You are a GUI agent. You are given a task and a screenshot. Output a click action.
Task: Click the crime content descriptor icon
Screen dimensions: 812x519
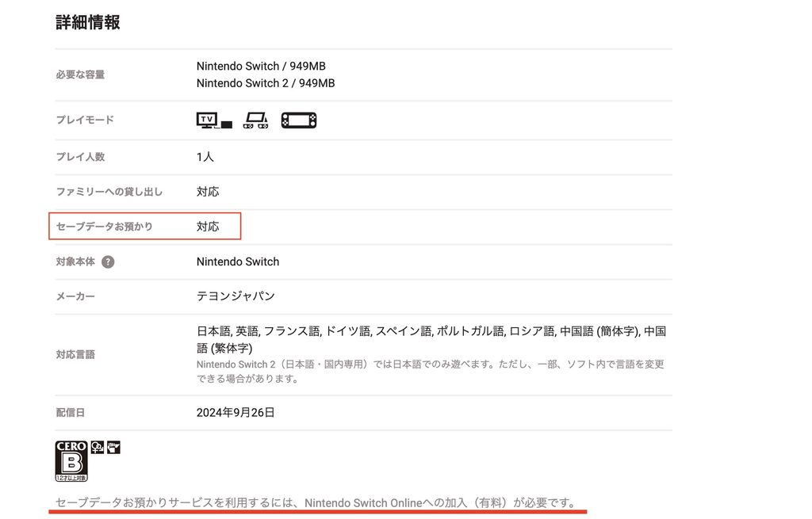pyautogui.click(x=114, y=447)
